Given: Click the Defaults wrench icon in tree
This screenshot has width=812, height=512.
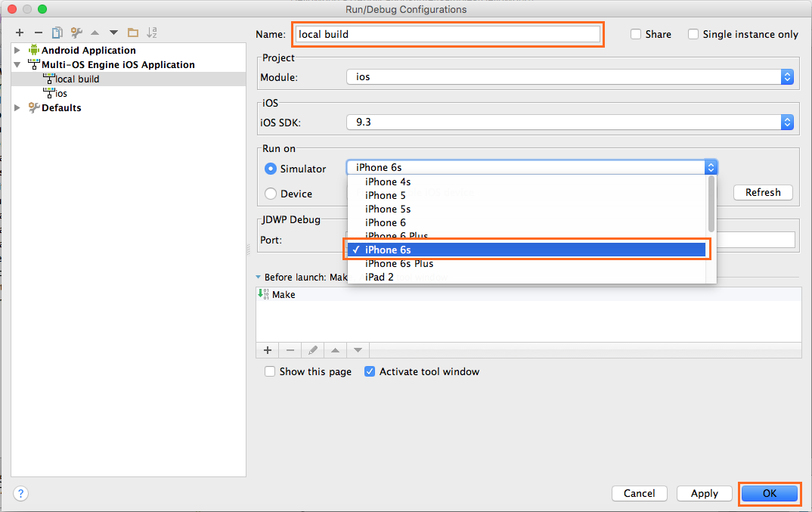Looking at the screenshot, I should (34, 108).
